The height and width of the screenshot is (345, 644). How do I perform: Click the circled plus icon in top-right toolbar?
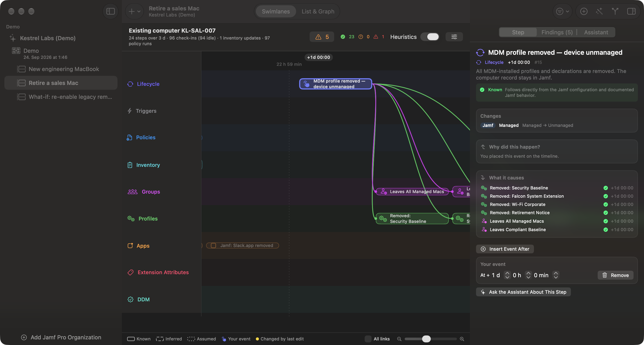tap(584, 11)
